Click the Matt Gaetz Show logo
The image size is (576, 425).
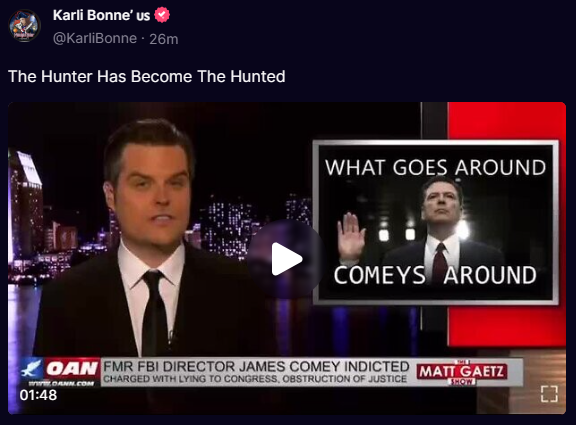(462, 372)
